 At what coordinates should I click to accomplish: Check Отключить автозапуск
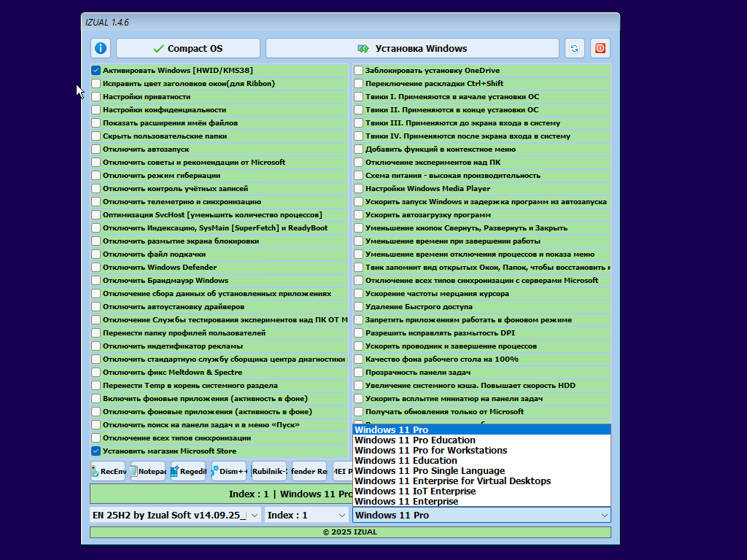96,149
